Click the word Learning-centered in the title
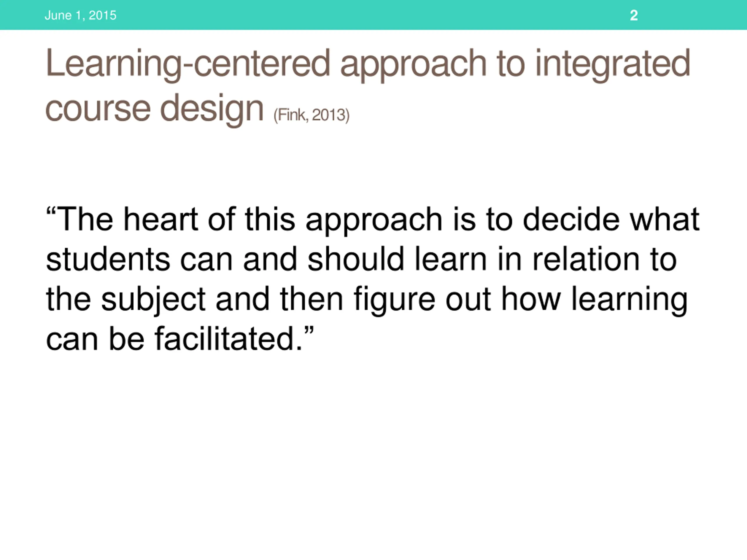This screenshot has height=560, width=747. click(x=188, y=64)
